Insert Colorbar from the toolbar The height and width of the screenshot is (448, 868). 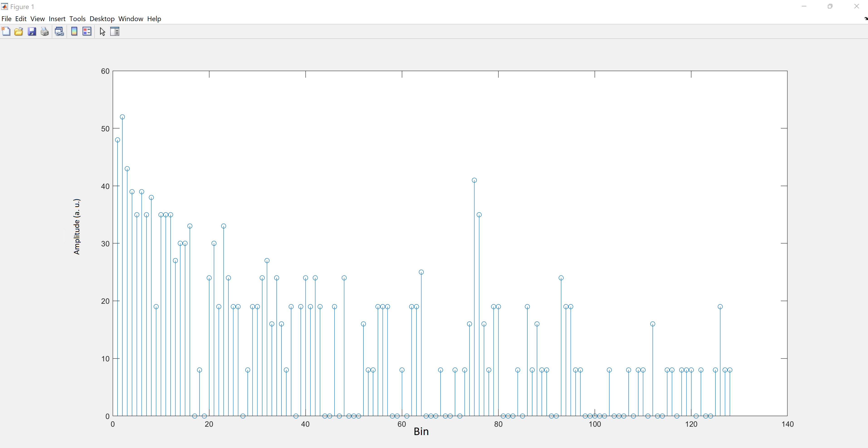74,32
